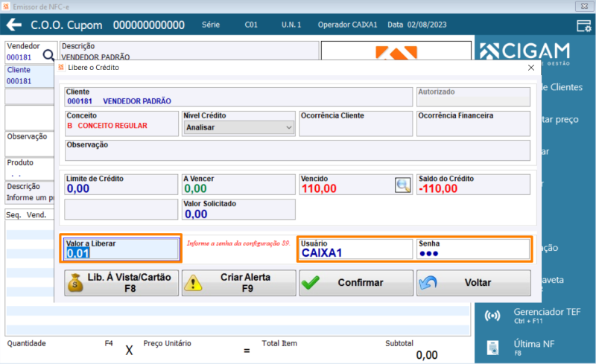The height and width of the screenshot is (364, 596).
Task: Click the blue undo arrow icon
Action: coord(428,283)
